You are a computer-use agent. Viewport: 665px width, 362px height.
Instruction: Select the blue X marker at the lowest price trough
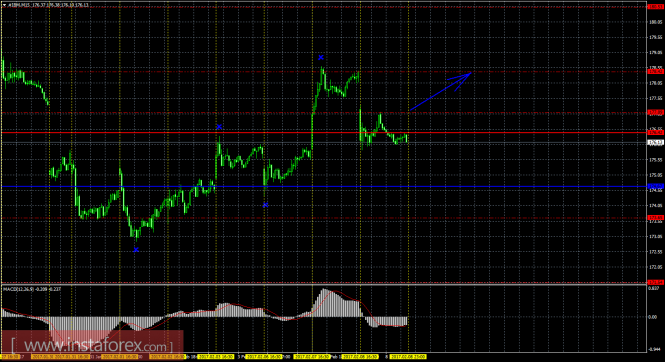[x=136, y=250]
